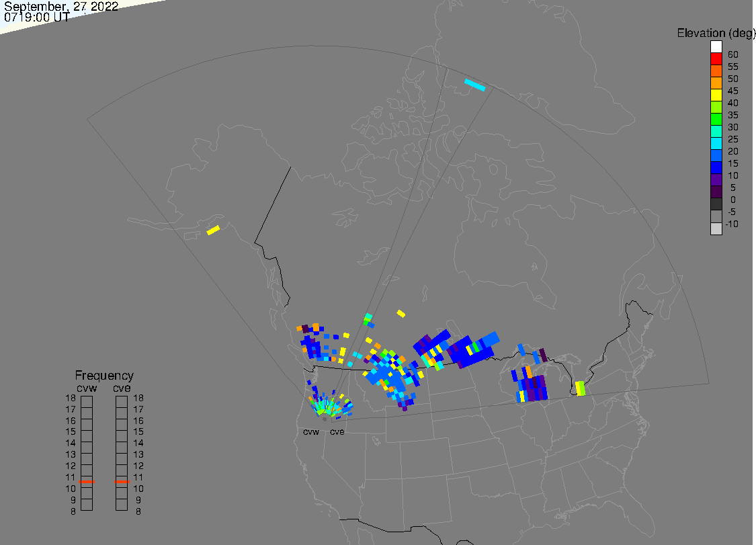
Task: Click the '18' label right of cve bar
Action: [x=138, y=398]
